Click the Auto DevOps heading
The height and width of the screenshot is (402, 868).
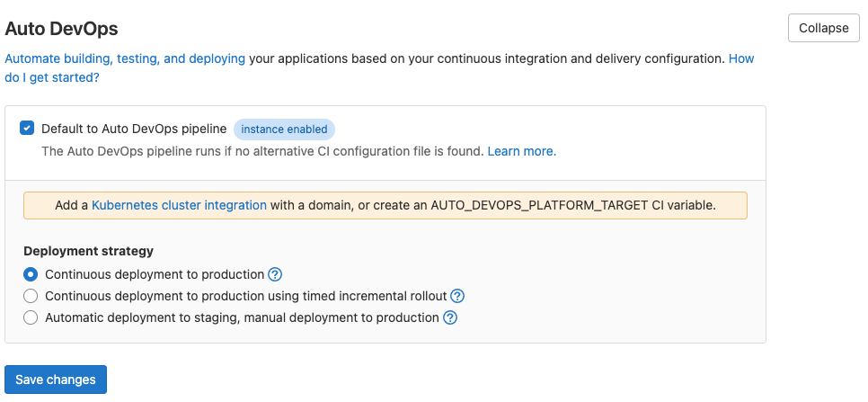point(61,29)
